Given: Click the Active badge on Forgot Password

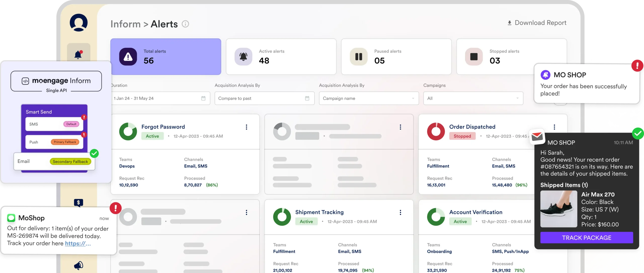Looking at the screenshot, I should tap(152, 136).
